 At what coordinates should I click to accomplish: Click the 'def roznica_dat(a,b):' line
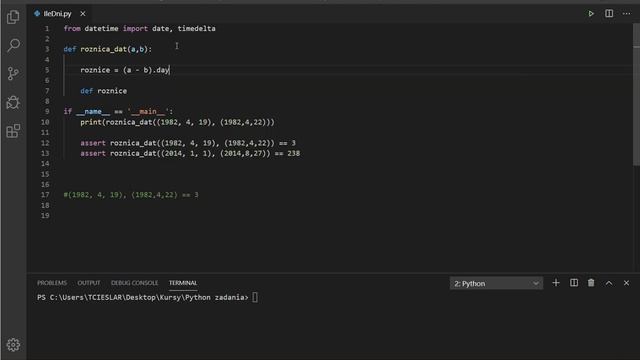[108, 49]
